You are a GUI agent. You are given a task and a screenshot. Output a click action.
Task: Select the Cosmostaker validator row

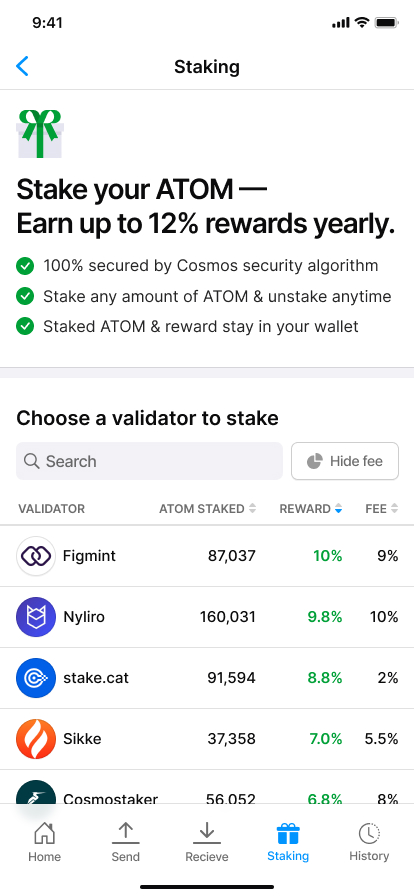(207, 787)
